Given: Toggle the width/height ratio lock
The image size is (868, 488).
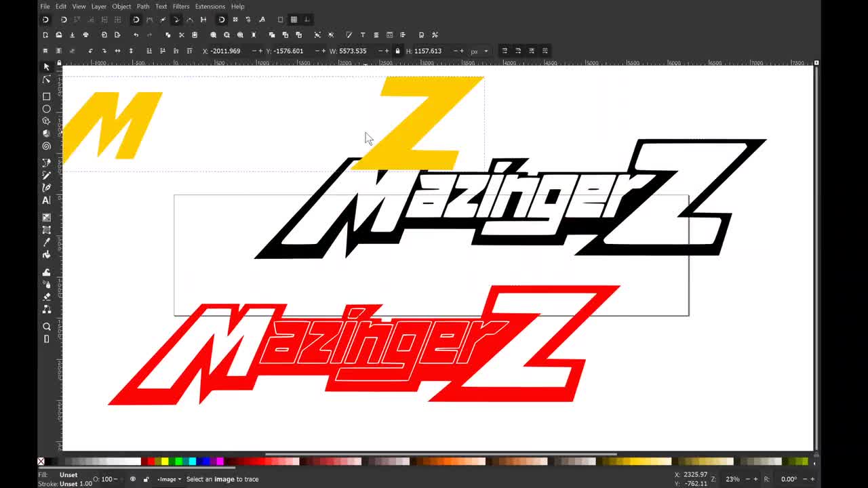Looking at the screenshot, I should coord(397,51).
